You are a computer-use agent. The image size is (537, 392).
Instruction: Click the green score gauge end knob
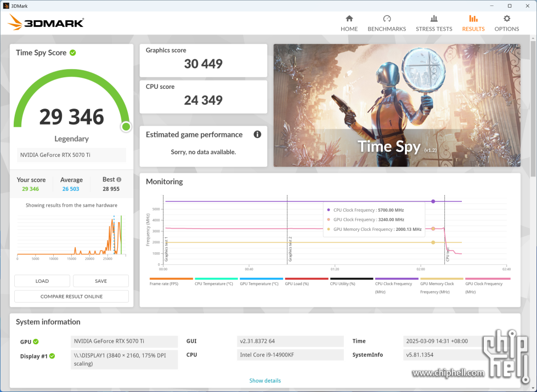click(x=126, y=127)
